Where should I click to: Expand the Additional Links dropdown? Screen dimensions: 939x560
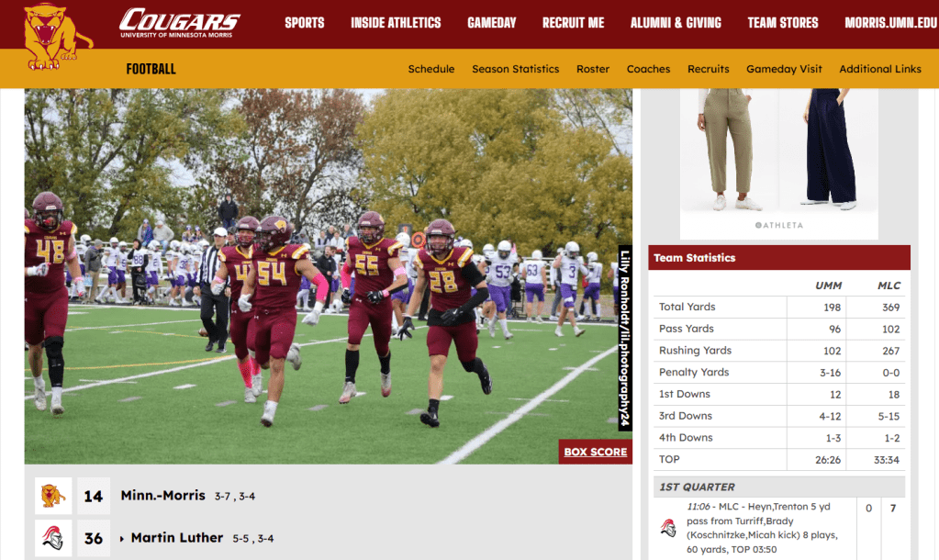(x=879, y=69)
